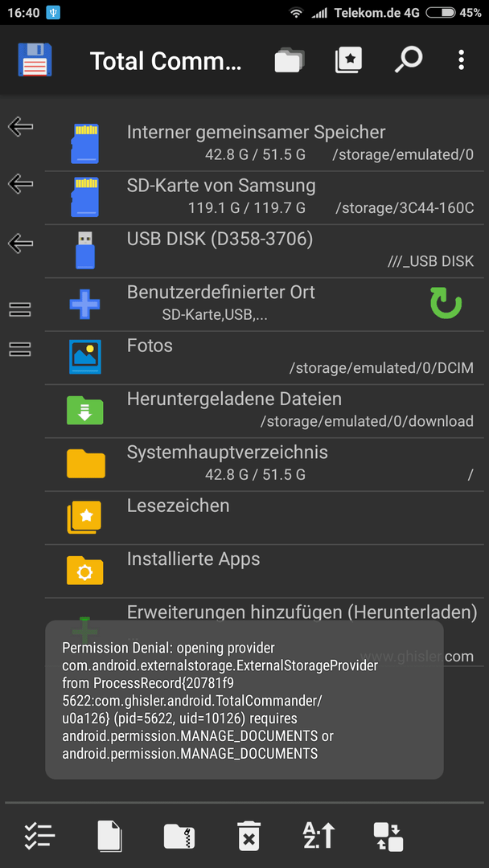Tap the copy files icon in bottom toolbar
Viewport: 489px width, 868px height.
point(109,836)
